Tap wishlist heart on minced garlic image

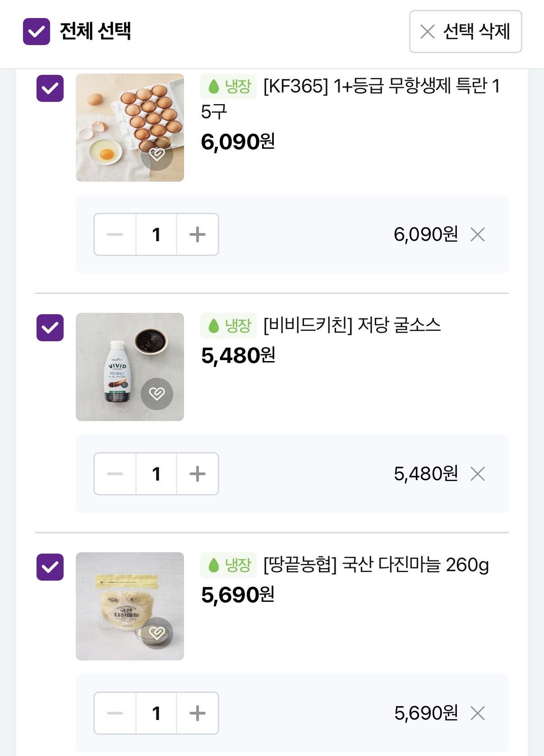pos(157,633)
